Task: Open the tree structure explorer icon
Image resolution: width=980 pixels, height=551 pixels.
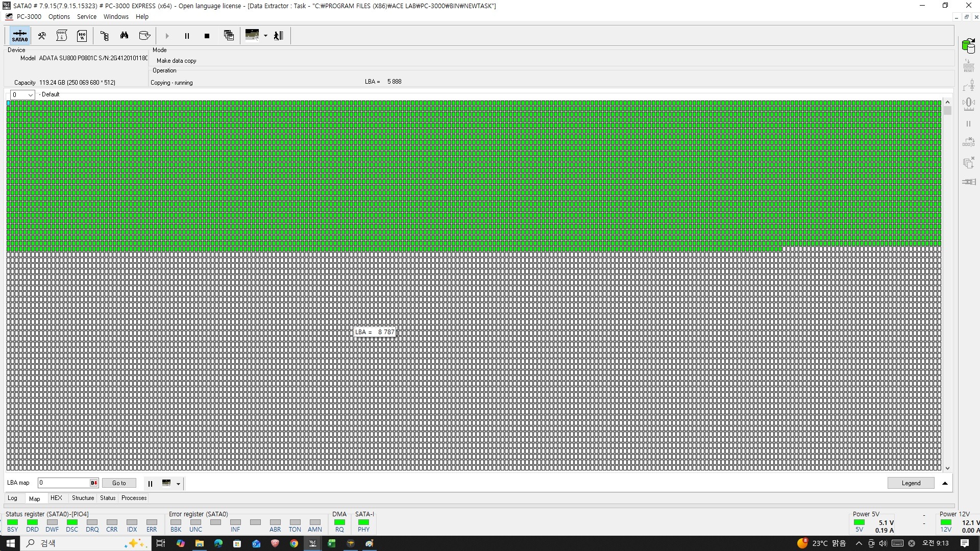Action: (x=105, y=36)
